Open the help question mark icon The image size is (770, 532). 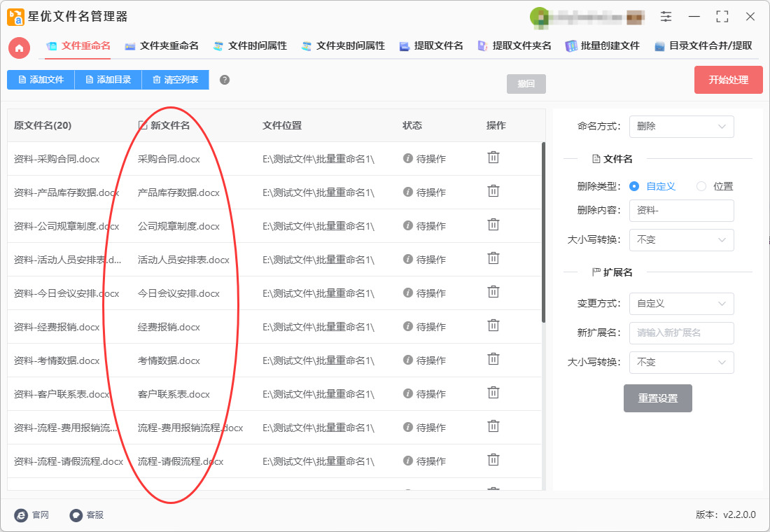click(225, 80)
